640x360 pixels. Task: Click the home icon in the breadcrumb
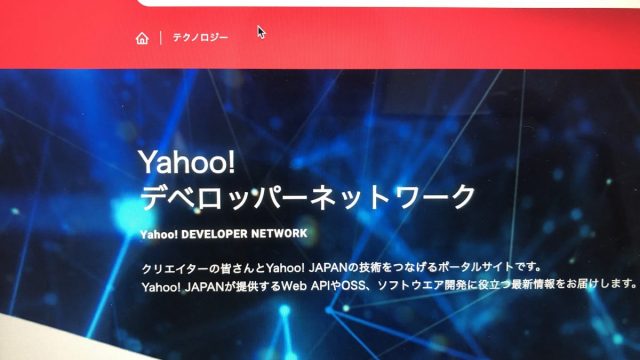point(142,38)
